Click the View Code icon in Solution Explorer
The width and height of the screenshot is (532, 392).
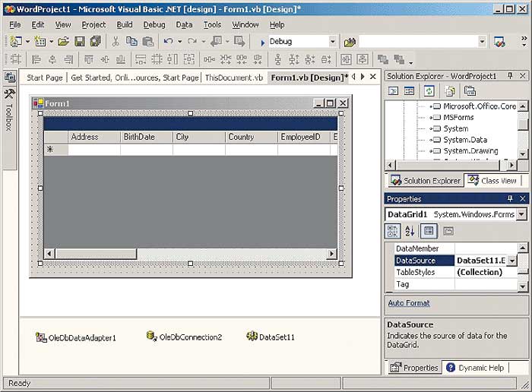click(393, 91)
